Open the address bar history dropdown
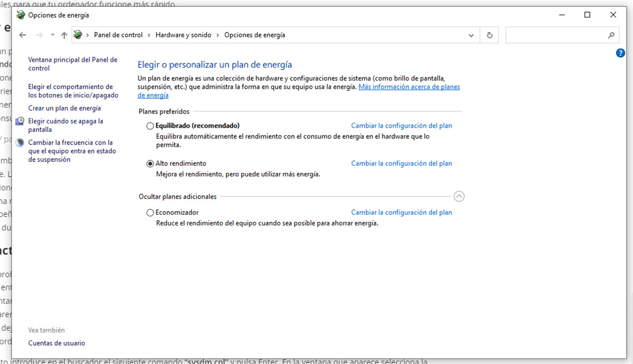The image size is (633, 364). (471, 35)
